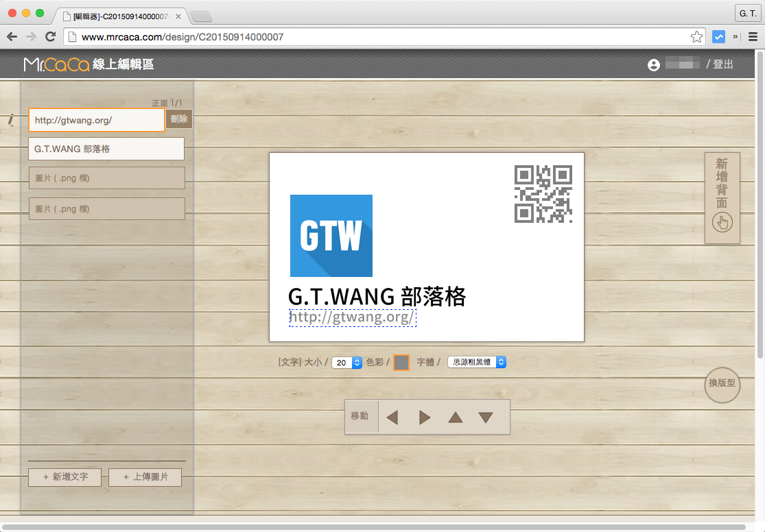The image size is (765, 532).
Task: Open the text color swatch
Action: coord(401,363)
